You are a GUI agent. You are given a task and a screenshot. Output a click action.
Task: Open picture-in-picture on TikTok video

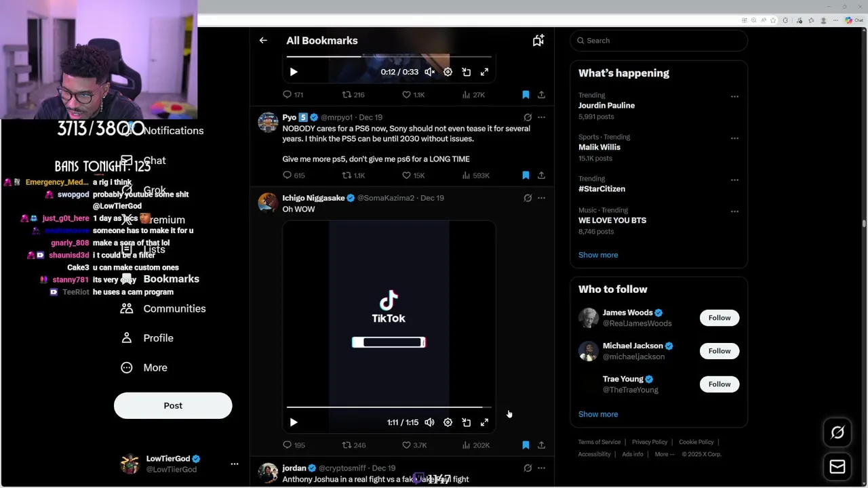pyautogui.click(x=467, y=422)
